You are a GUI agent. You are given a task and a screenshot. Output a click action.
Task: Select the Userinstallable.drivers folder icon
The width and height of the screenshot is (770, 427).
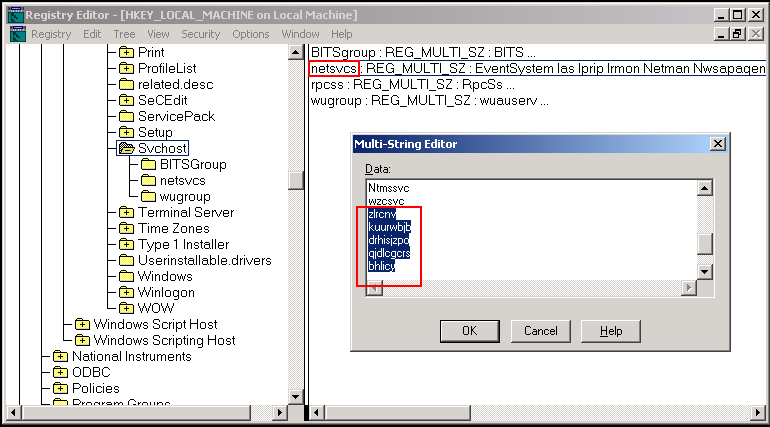[126, 260]
